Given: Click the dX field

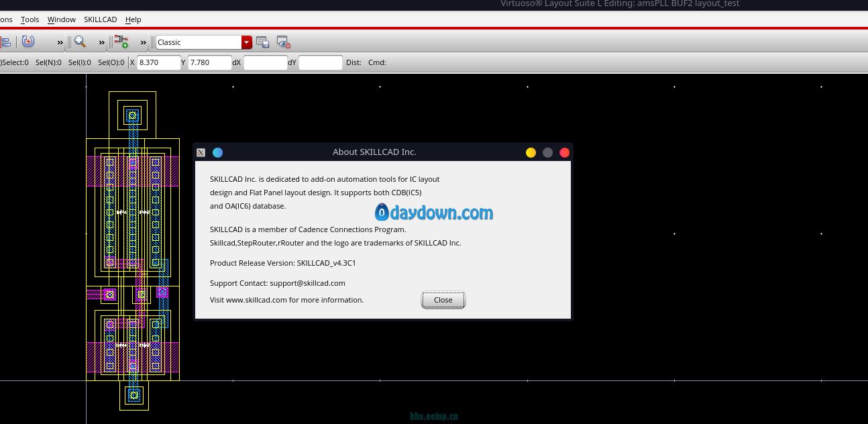Looking at the screenshot, I should (265, 62).
